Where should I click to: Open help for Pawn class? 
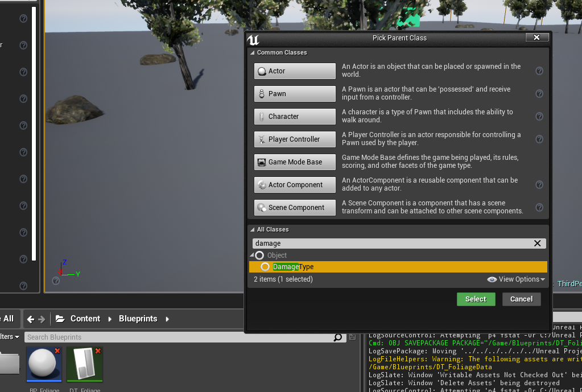(x=539, y=93)
